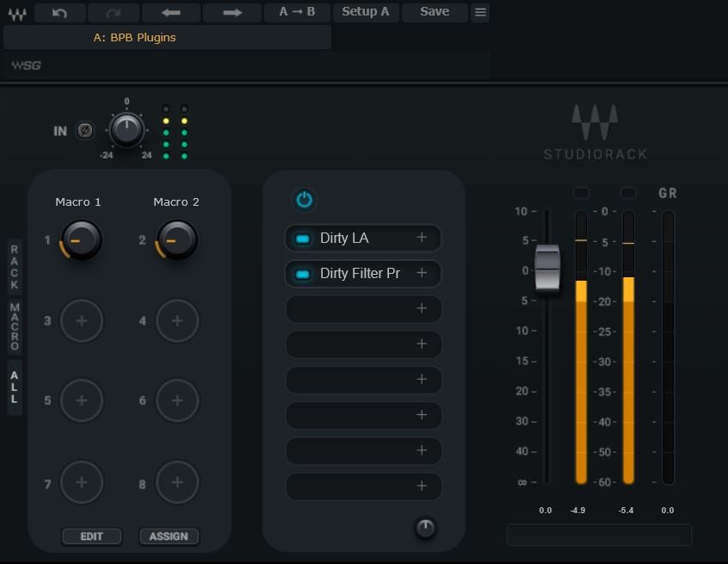Add a macro in empty slot 3
Image resolution: width=728 pixels, height=564 pixels.
[x=82, y=321]
